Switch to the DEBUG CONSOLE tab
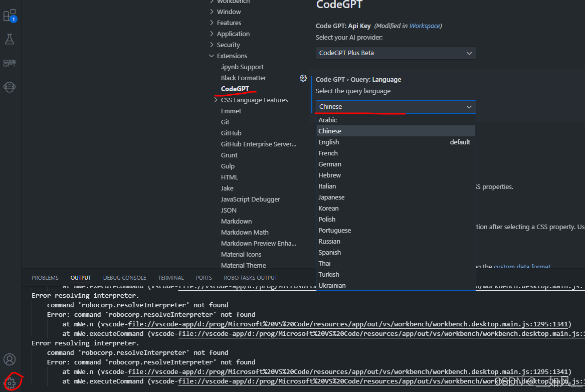 (x=125, y=278)
